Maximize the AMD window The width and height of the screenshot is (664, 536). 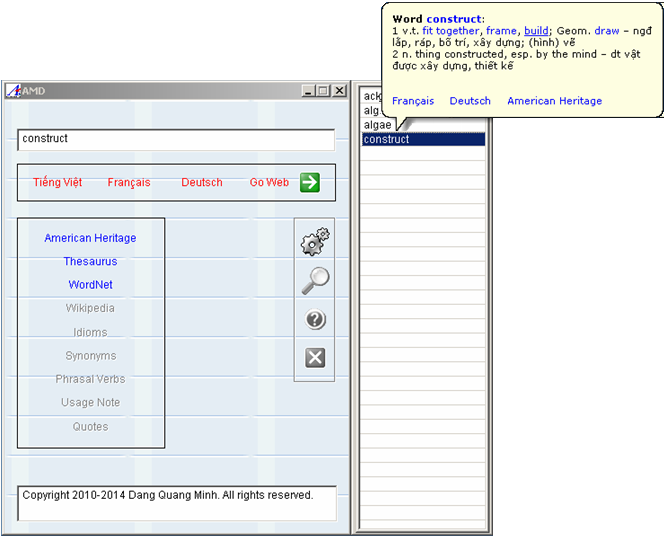pos(323,91)
